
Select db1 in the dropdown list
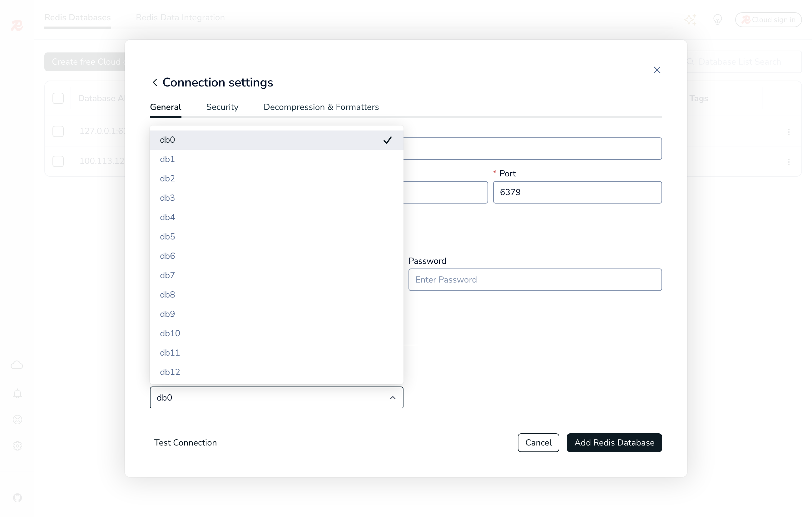click(x=276, y=159)
